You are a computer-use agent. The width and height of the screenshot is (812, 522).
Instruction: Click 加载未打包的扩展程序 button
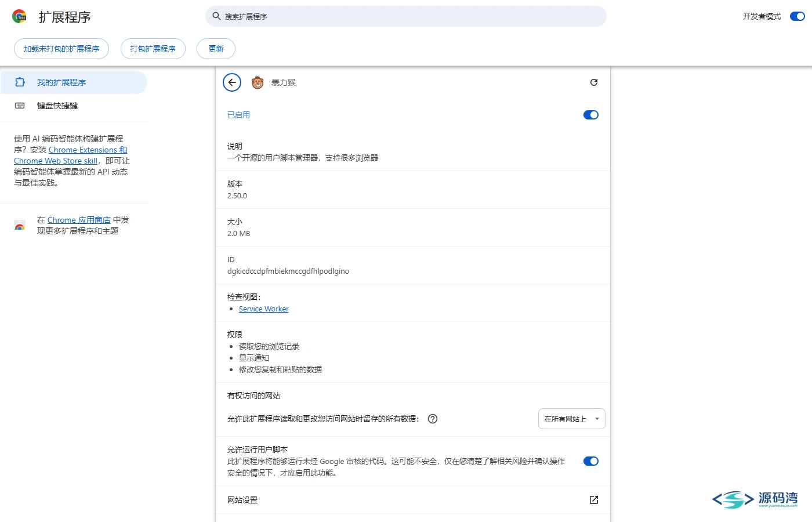[61, 49]
